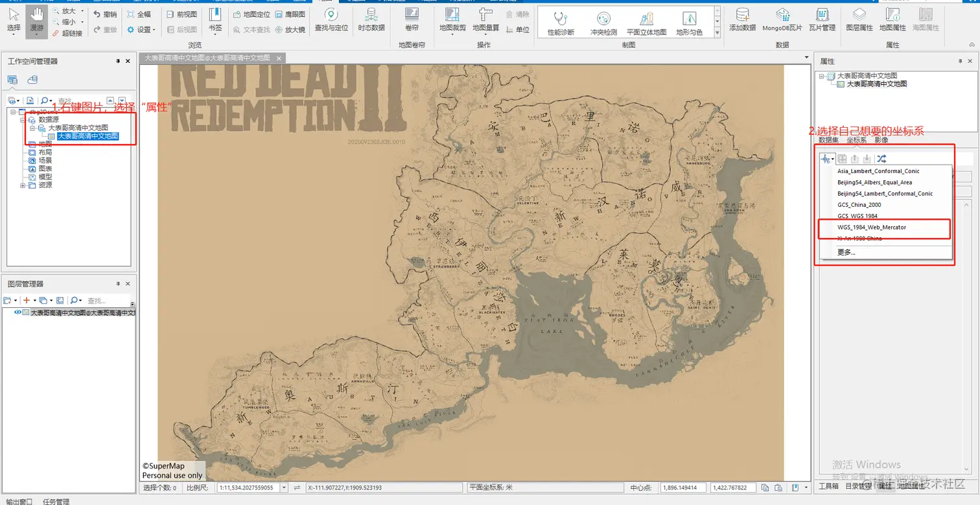Create 平面立体地图 map

point(646,23)
